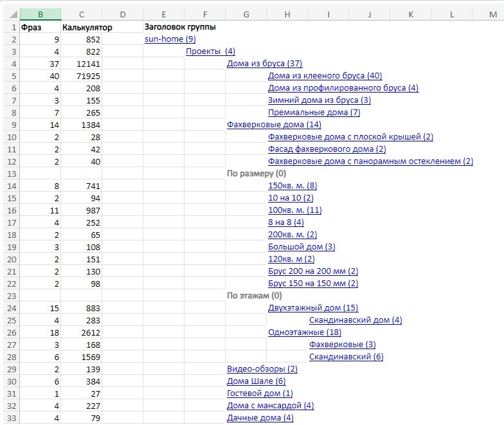Open the 10 на 10 (2) link
The image size is (504, 425).
coord(291,198)
